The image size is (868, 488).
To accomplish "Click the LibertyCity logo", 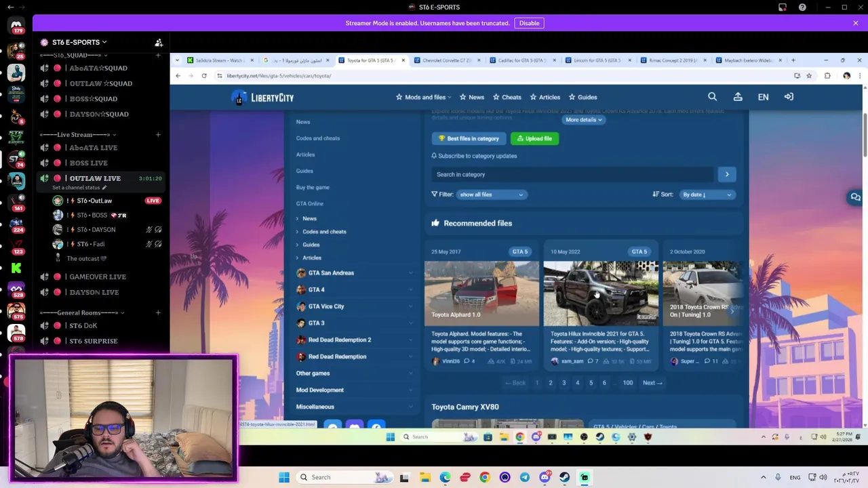I will 262,98.
